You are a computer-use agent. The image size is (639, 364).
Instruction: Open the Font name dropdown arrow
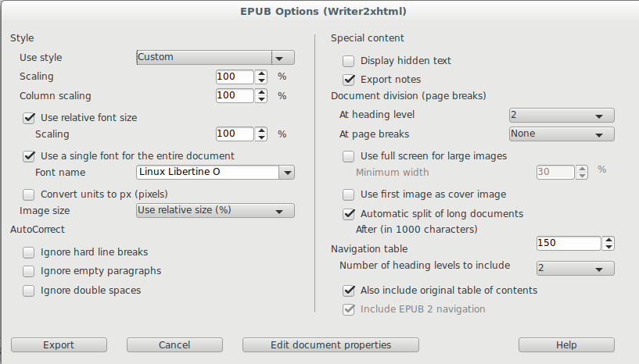[x=287, y=173]
